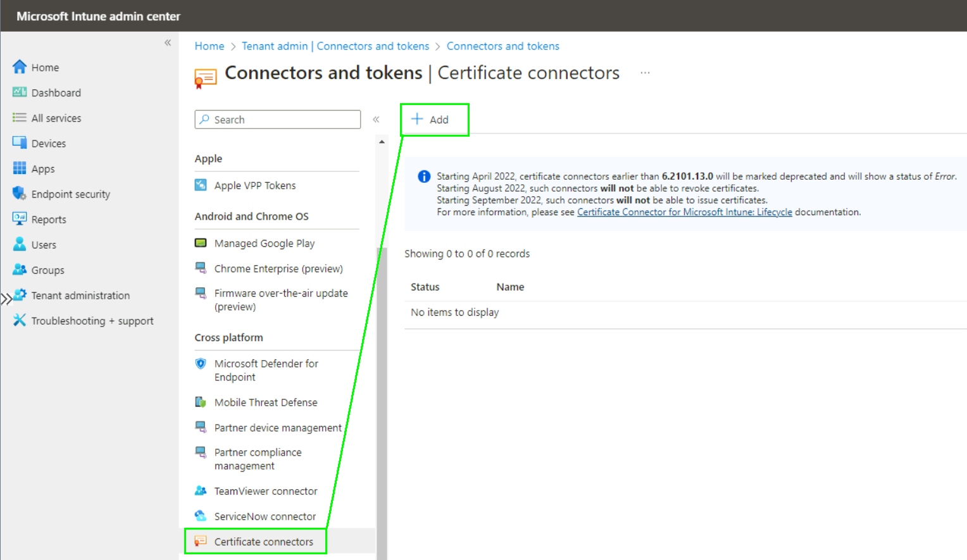
Task: Collapse the Connectors and tokens menu pane
Action: pos(376,120)
